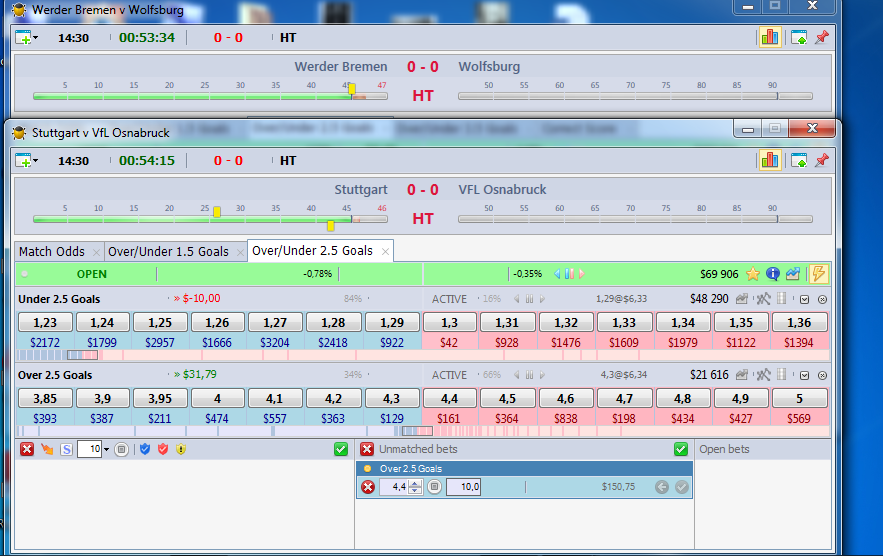Click Over 2.5 Goals price ladder scroll strip
This screenshot has height=556, width=883.
pyautogui.click(x=423, y=432)
